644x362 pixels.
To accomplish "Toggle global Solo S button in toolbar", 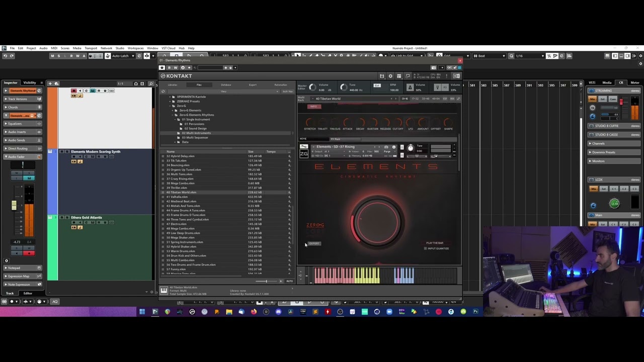I will point(58,56).
